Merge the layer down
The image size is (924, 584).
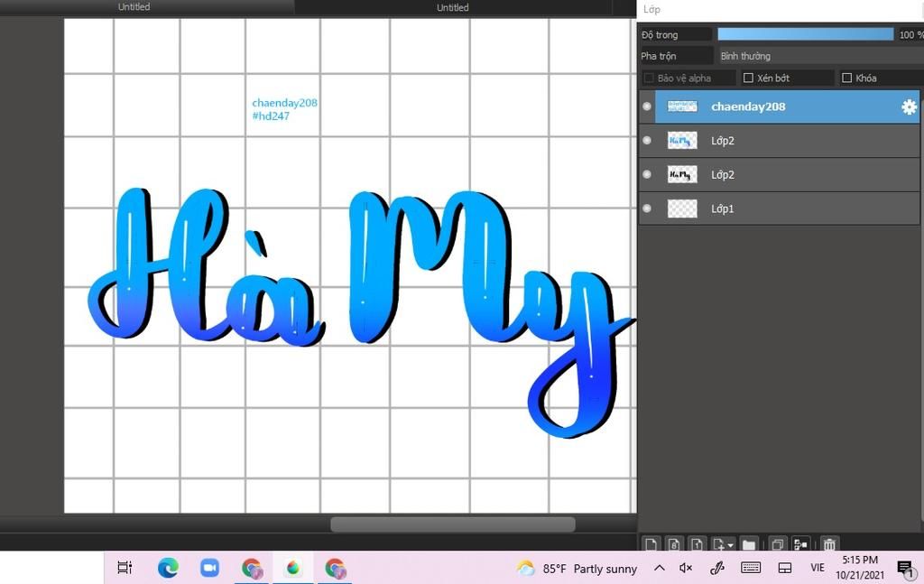pos(800,544)
